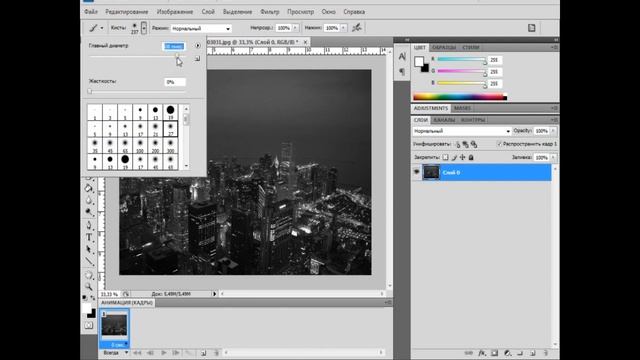Viewport: 640px width, 360px height.
Task: Open the Редактирование menu
Action: [x=127, y=12]
